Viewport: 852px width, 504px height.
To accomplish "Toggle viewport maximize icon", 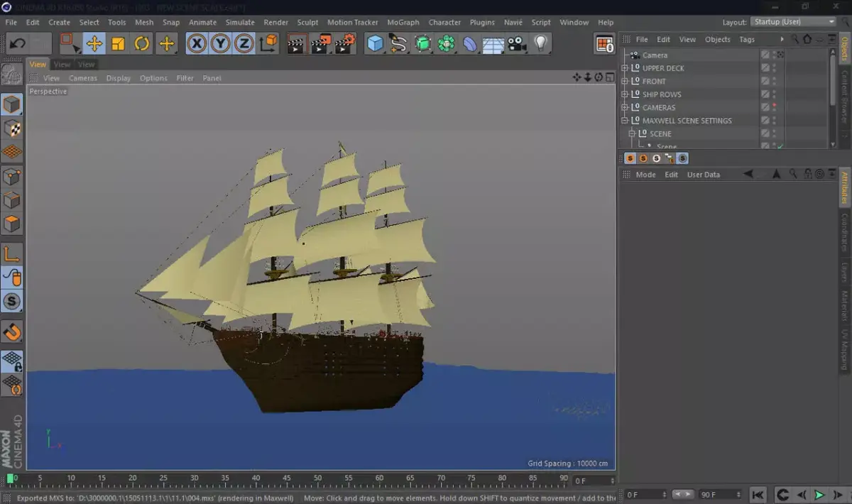I will pyautogui.click(x=609, y=77).
